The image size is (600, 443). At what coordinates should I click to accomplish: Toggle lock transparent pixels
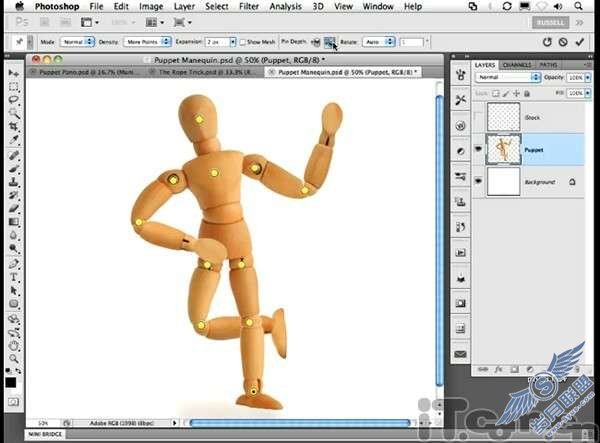point(496,93)
